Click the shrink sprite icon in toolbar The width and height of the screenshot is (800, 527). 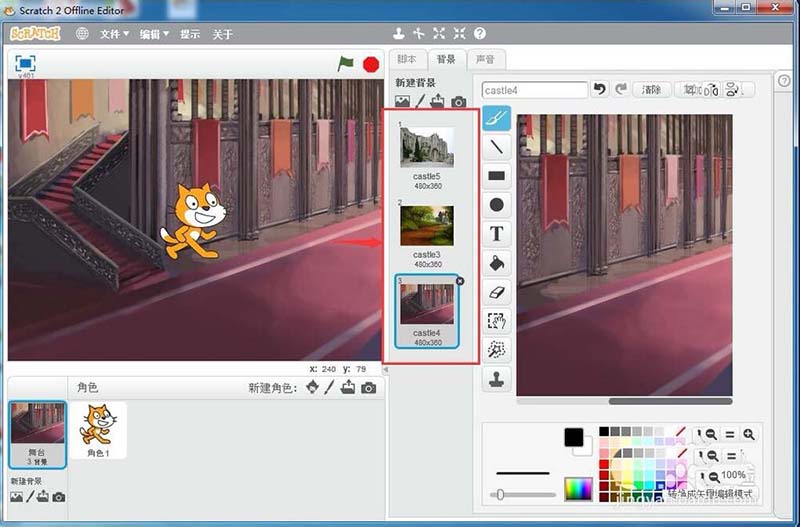pyautogui.click(x=459, y=34)
